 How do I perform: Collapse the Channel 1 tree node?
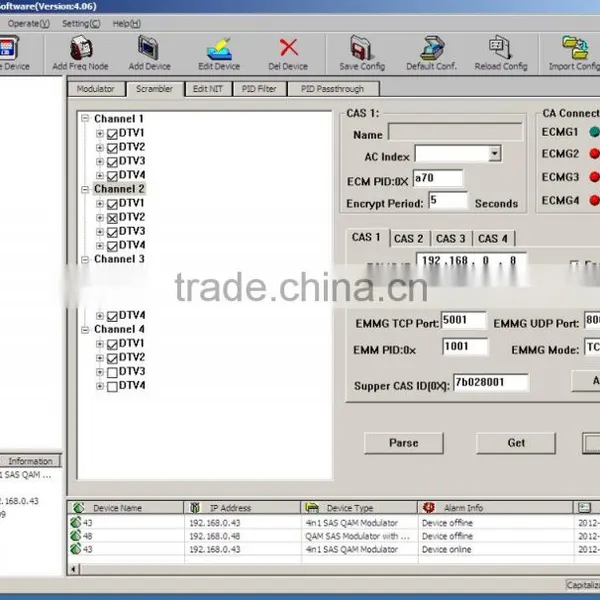point(85,119)
